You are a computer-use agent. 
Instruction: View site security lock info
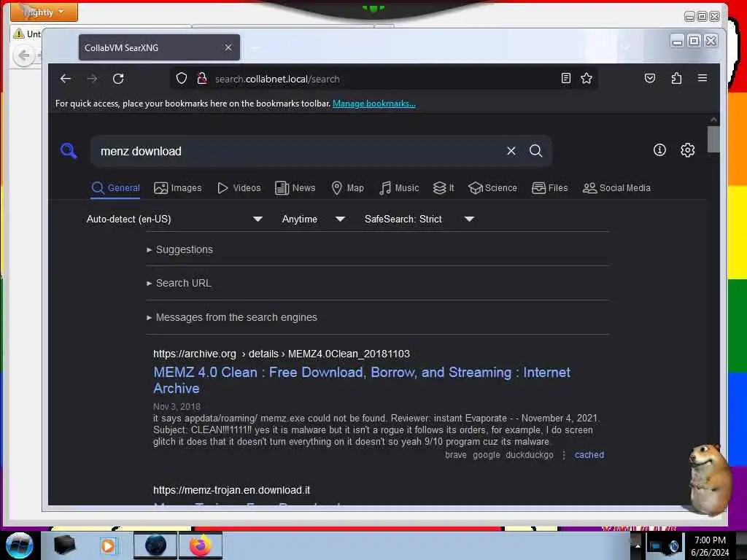click(202, 79)
